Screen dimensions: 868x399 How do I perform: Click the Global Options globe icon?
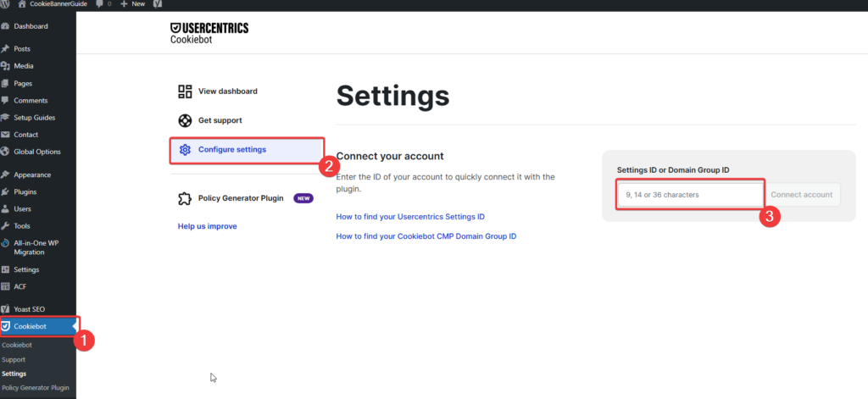6,152
